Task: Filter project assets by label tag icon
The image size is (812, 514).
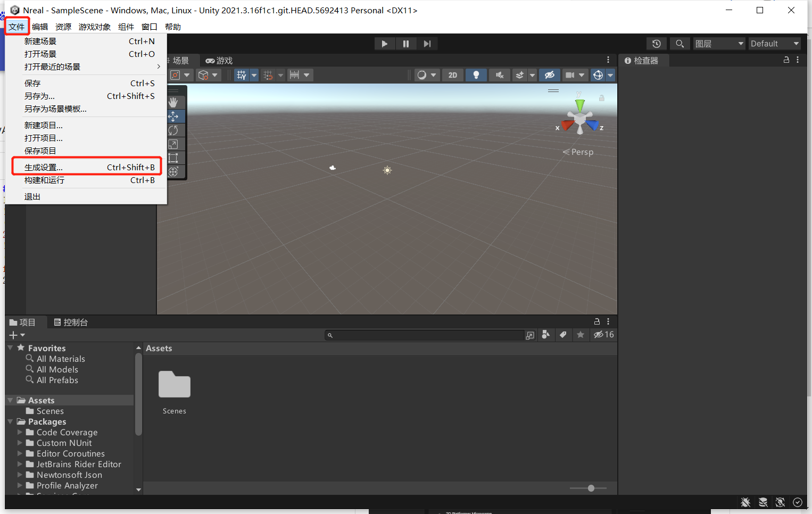Action: pos(564,334)
